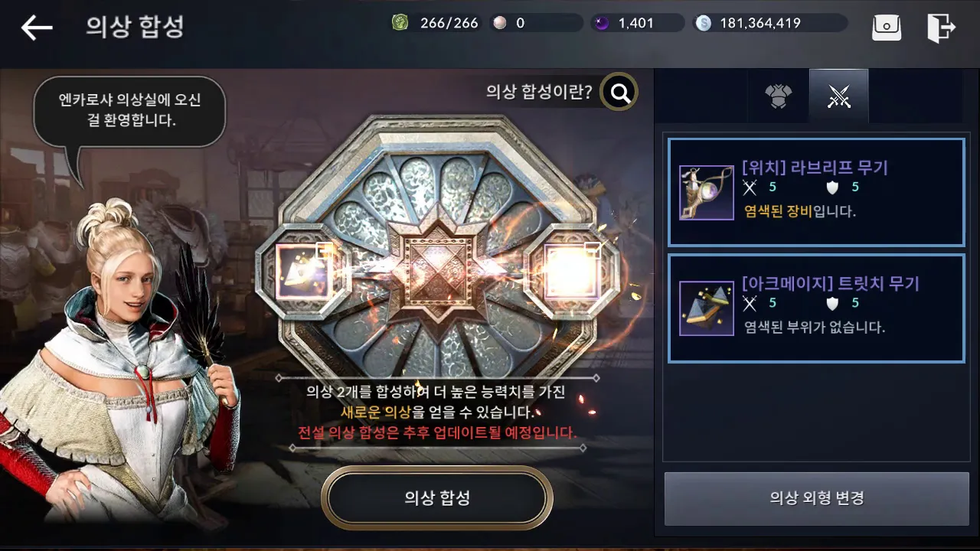Select the [위치] 라브리프 무기 item
The image size is (980, 551).
click(816, 192)
